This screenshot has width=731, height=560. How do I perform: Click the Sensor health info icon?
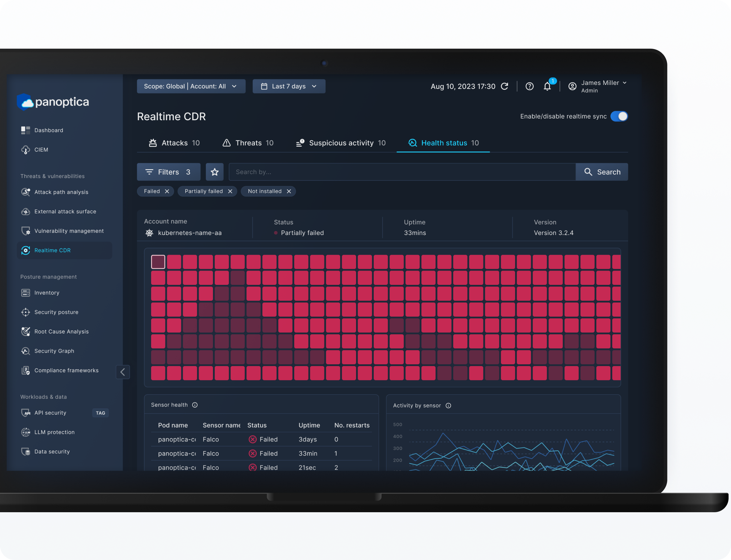pos(195,405)
